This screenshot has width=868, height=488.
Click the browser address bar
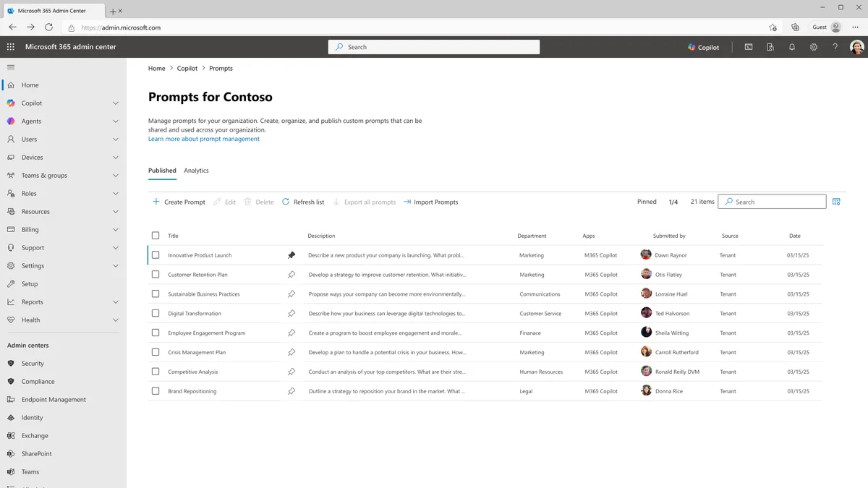pos(412,27)
